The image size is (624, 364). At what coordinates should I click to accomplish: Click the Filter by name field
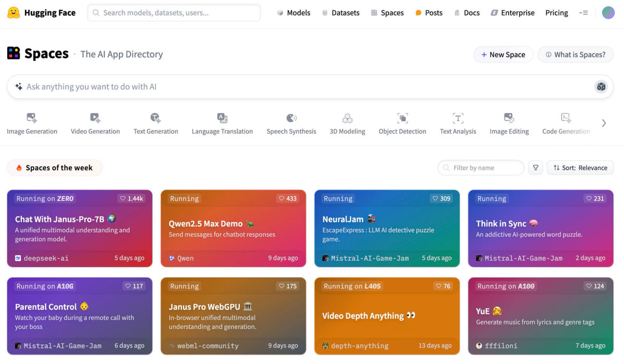pyautogui.click(x=481, y=167)
